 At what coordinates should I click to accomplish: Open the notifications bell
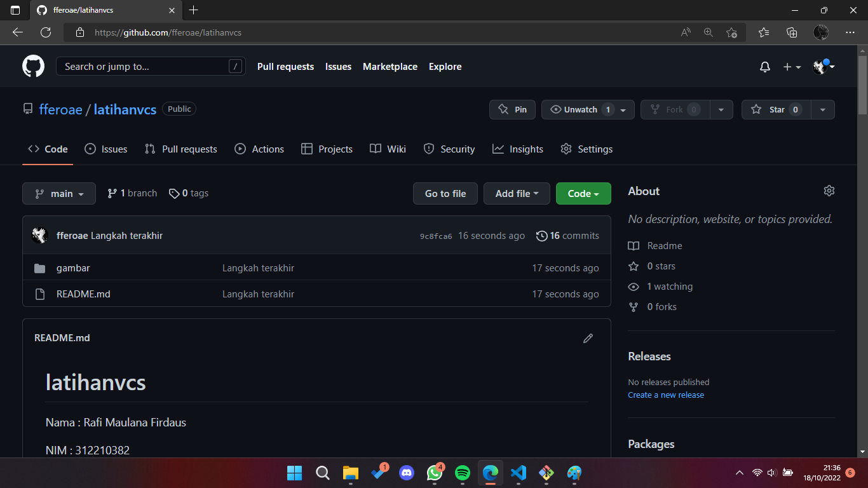[764, 66]
